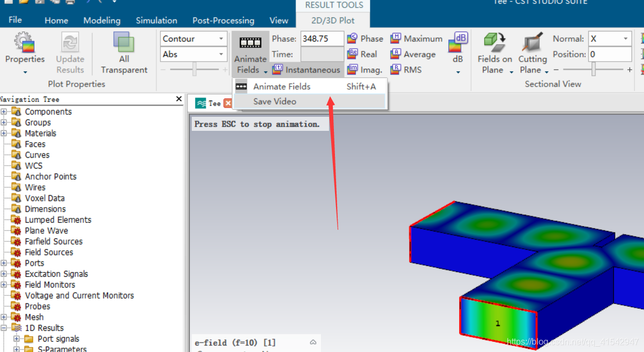Collapse the e-field info box chevron
Screen dimensions: 644x352
point(313,342)
